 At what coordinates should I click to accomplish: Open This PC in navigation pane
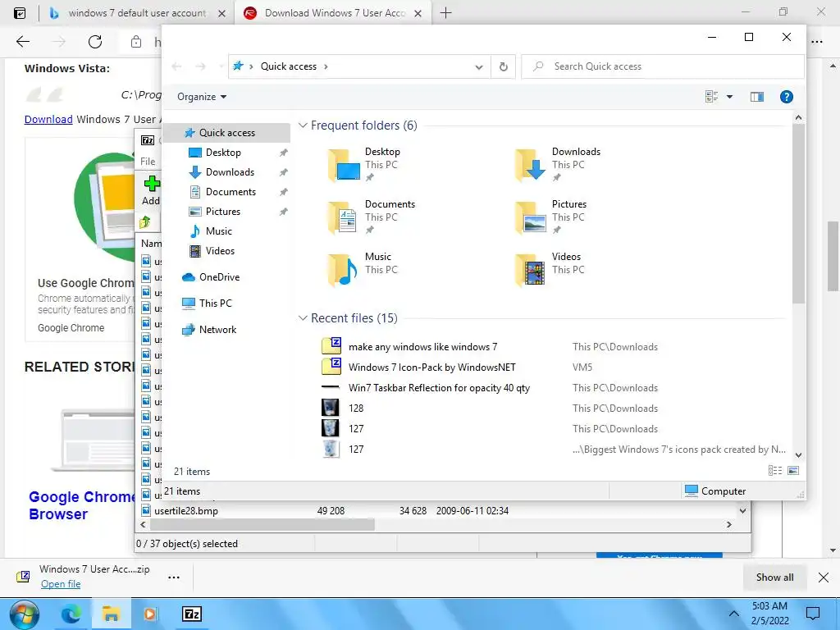(215, 304)
